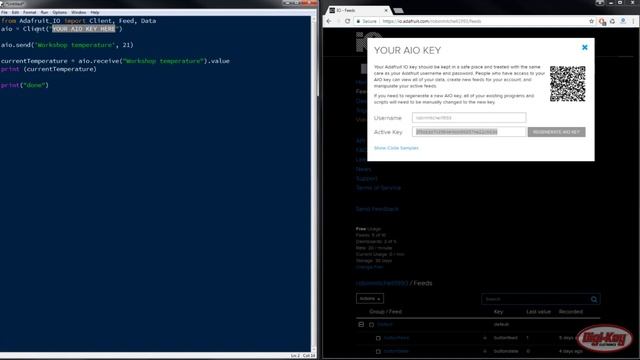Open the Format menu in IDLE

[x=29, y=13]
